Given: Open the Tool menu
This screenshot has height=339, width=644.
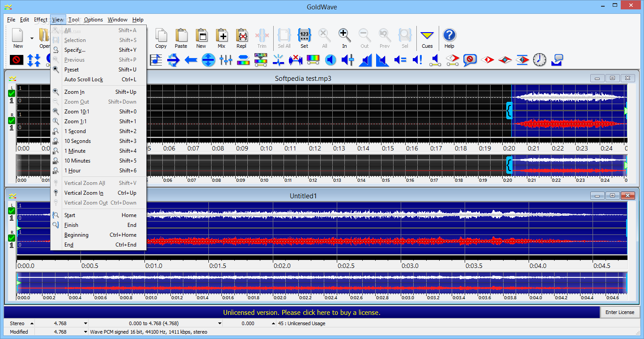Looking at the screenshot, I should click(74, 20).
